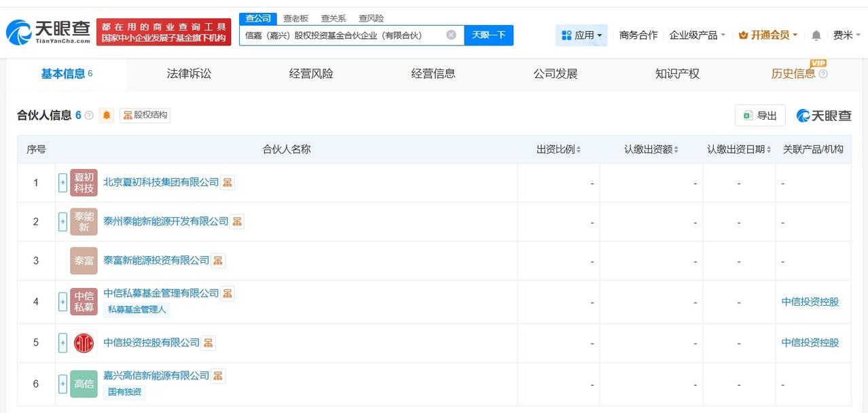Open equity chart icon for 北京夏初科技集团
The height and width of the screenshot is (413, 868).
click(228, 182)
